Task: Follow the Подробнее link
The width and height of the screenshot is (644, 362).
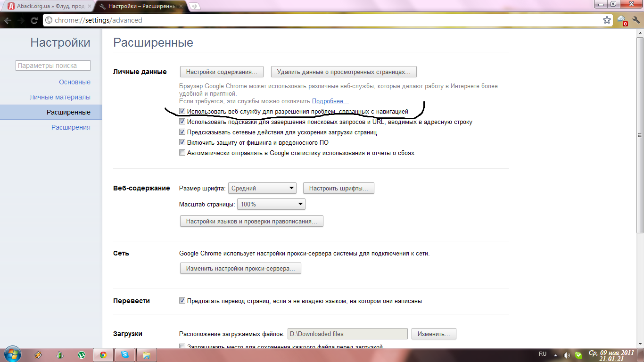Action: pos(330,101)
